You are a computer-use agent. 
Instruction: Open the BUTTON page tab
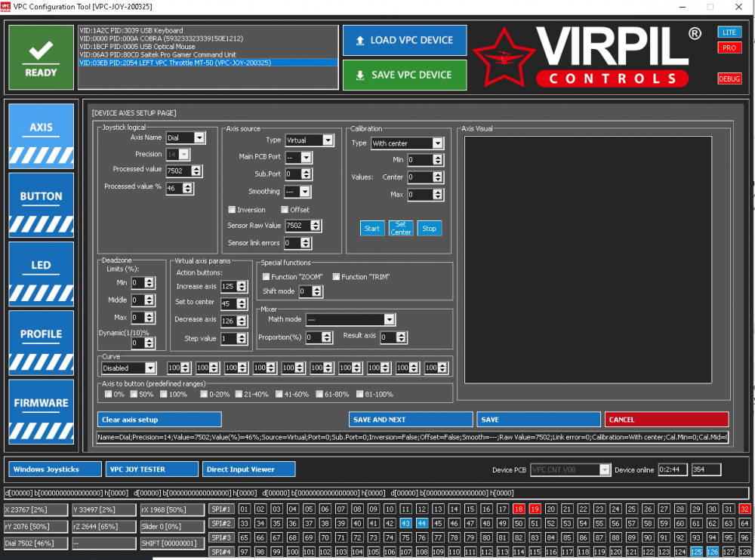click(41, 205)
